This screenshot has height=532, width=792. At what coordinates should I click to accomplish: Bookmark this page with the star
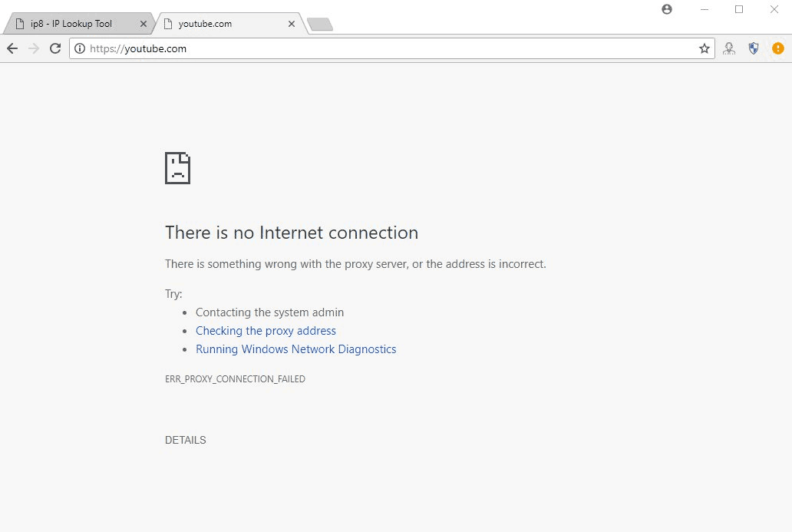click(704, 48)
